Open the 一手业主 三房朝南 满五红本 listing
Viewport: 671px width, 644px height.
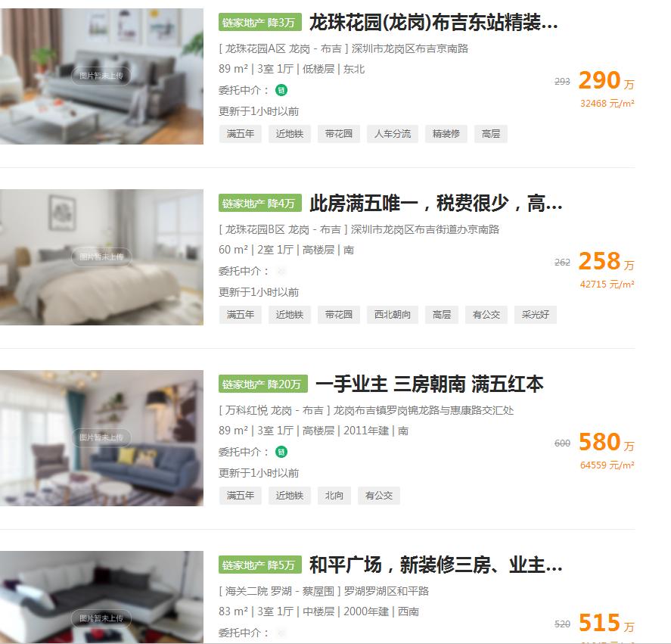(x=429, y=384)
